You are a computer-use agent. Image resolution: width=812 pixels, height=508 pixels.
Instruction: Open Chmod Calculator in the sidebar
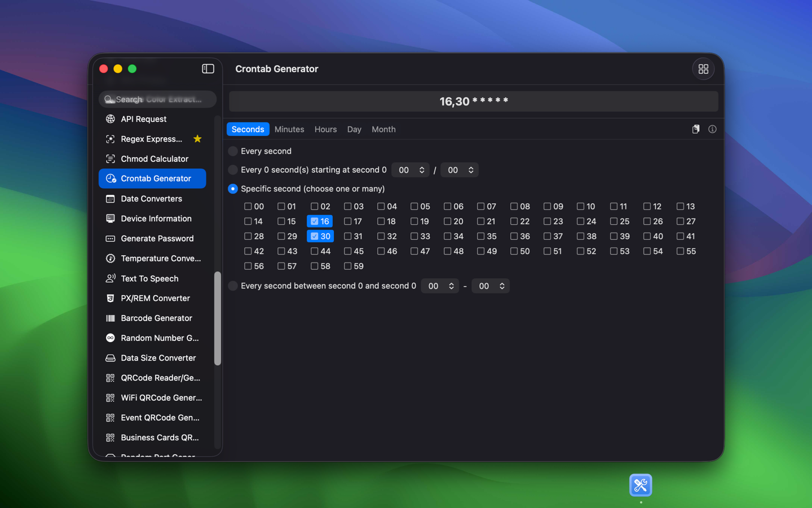tap(152, 159)
